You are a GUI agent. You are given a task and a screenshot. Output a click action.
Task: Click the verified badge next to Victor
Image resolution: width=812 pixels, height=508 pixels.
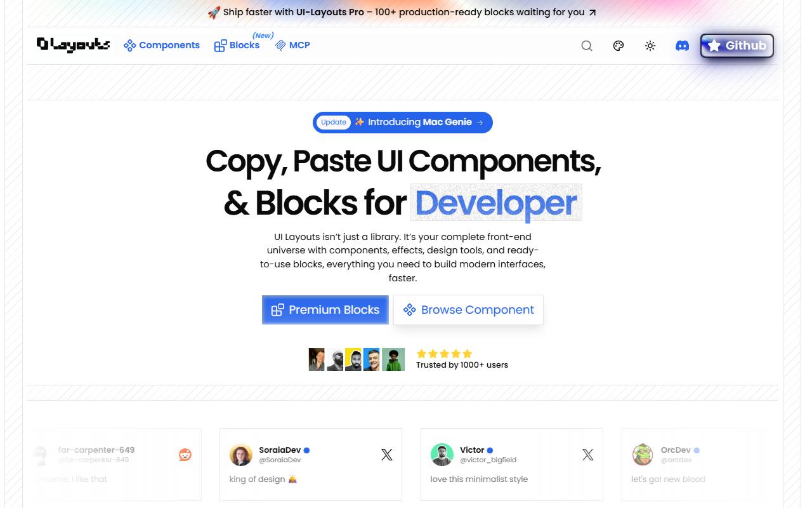[x=490, y=450]
